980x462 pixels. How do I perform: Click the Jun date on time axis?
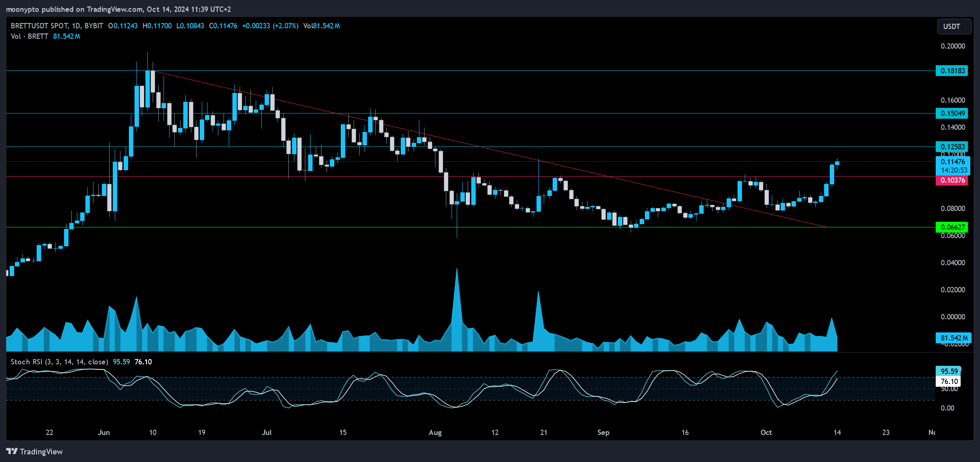pos(104,432)
